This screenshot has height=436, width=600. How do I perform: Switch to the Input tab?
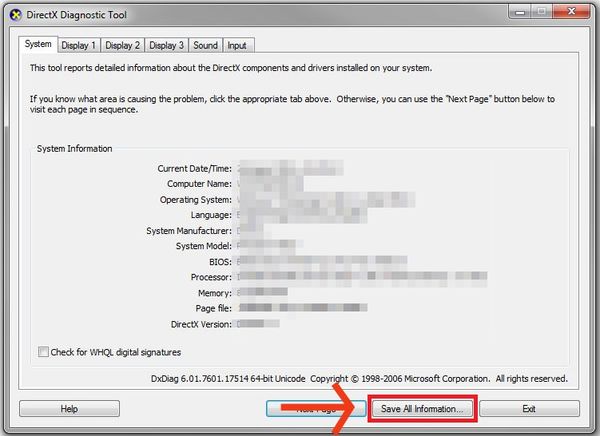(x=237, y=46)
